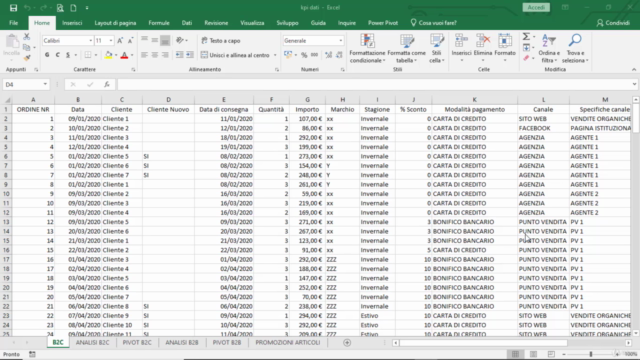Toggle Testo a capo wrap text
Screen dimensions: 640x360
point(221,40)
